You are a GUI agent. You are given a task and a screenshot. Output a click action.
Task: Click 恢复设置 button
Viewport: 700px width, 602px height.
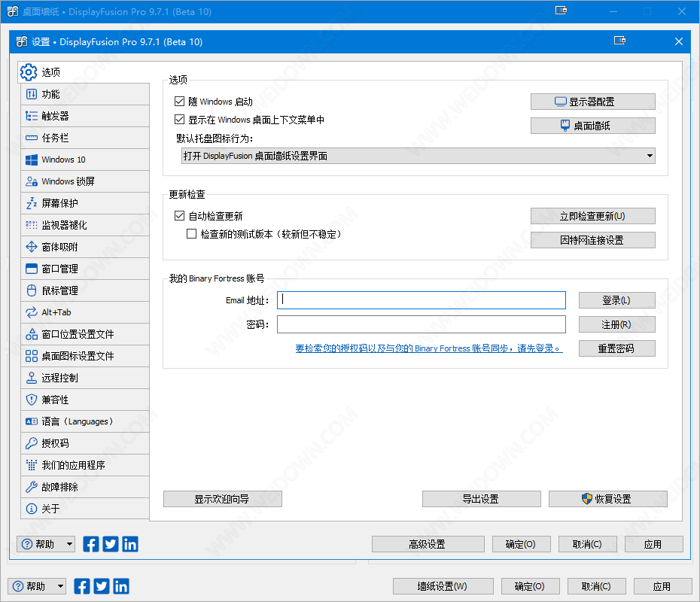[x=608, y=500]
